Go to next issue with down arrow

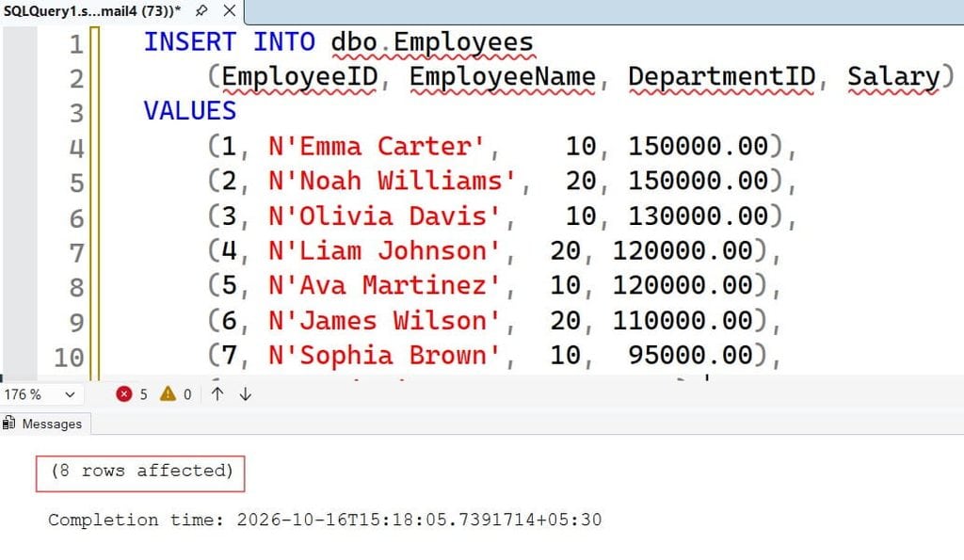[246, 394]
